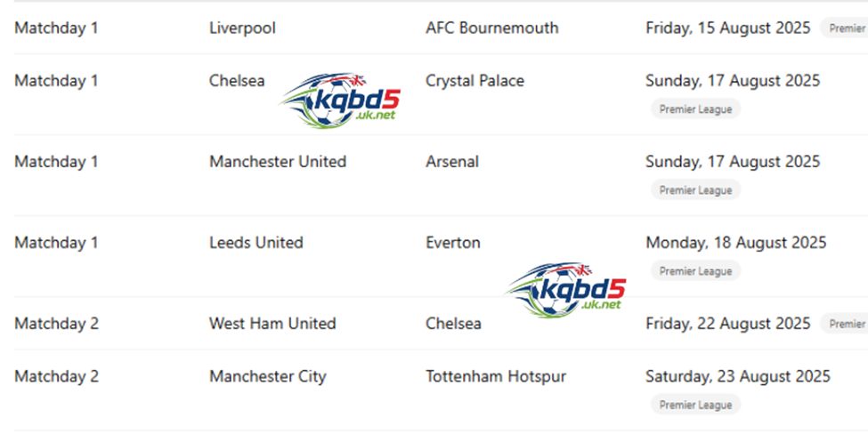Click Arsenal in away column
The width and height of the screenshot is (868, 434).
click(x=451, y=162)
